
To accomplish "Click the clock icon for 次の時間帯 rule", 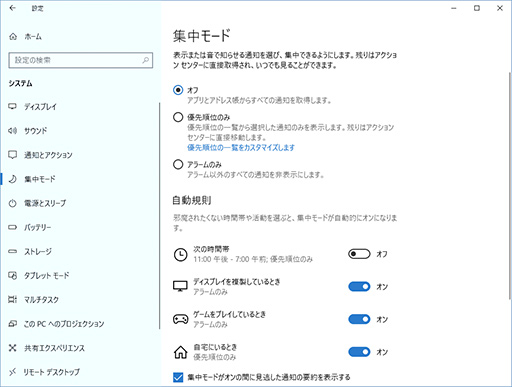I will [x=180, y=255].
